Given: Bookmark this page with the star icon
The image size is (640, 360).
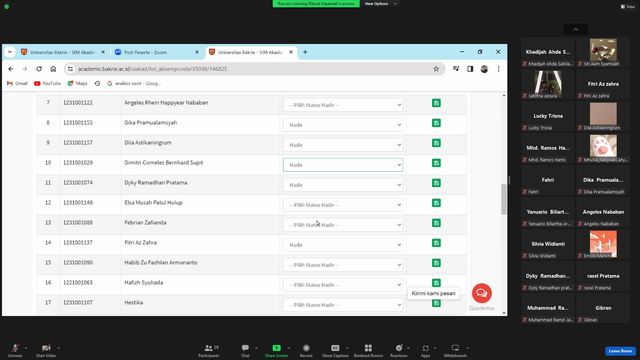Looking at the screenshot, I should (x=436, y=69).
